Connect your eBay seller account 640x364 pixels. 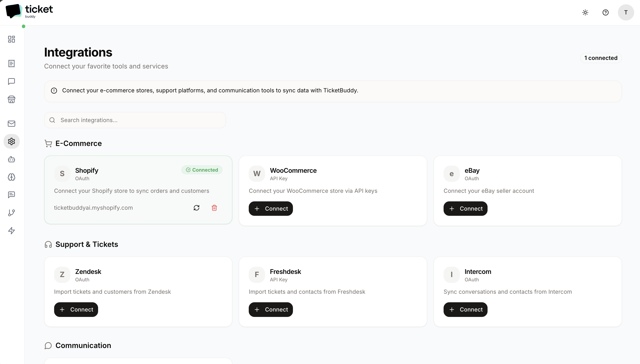point(465,208)
